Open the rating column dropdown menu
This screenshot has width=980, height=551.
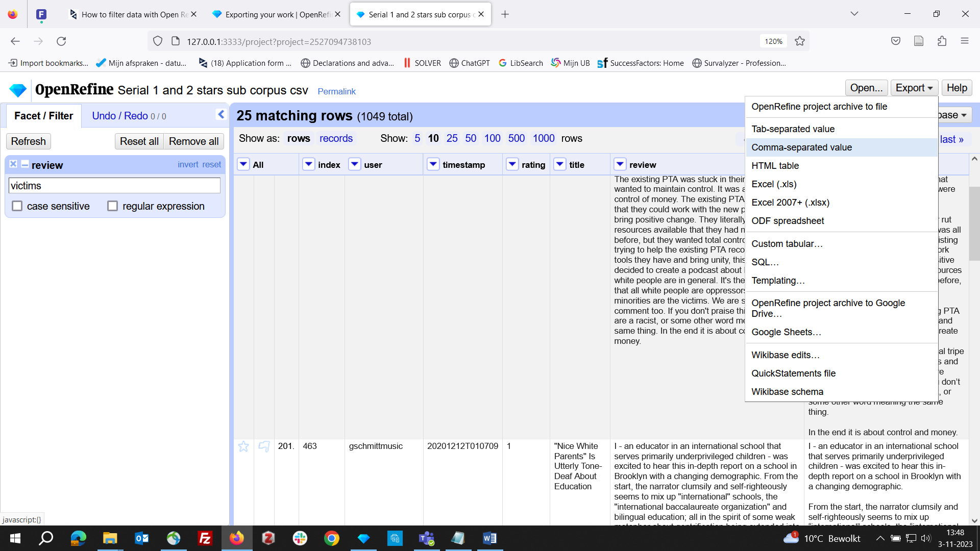512,164
